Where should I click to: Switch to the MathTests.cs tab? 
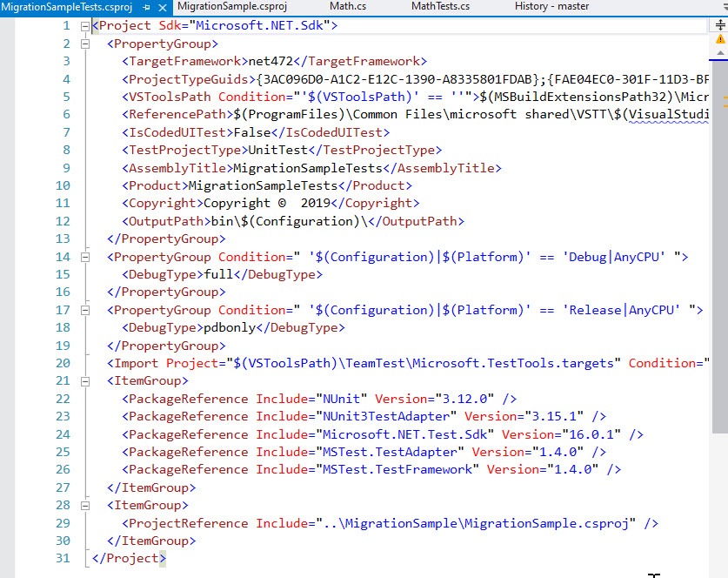click(439, 7)
